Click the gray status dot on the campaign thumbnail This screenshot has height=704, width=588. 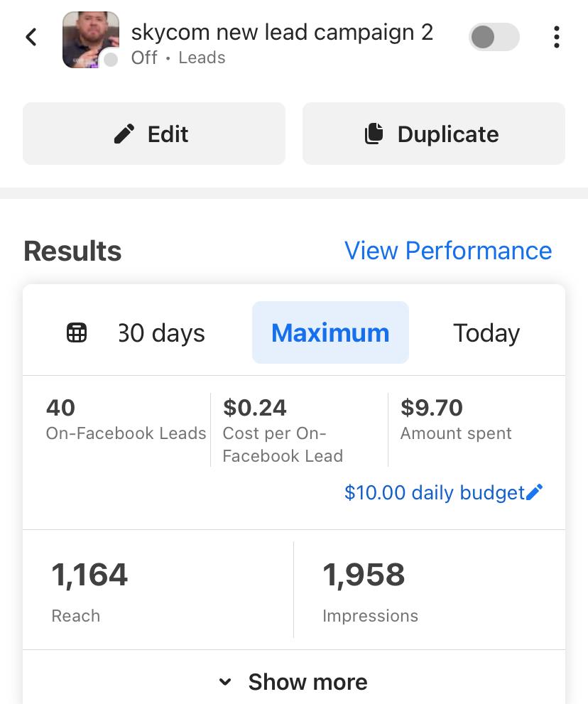click(x=110, y=59)
